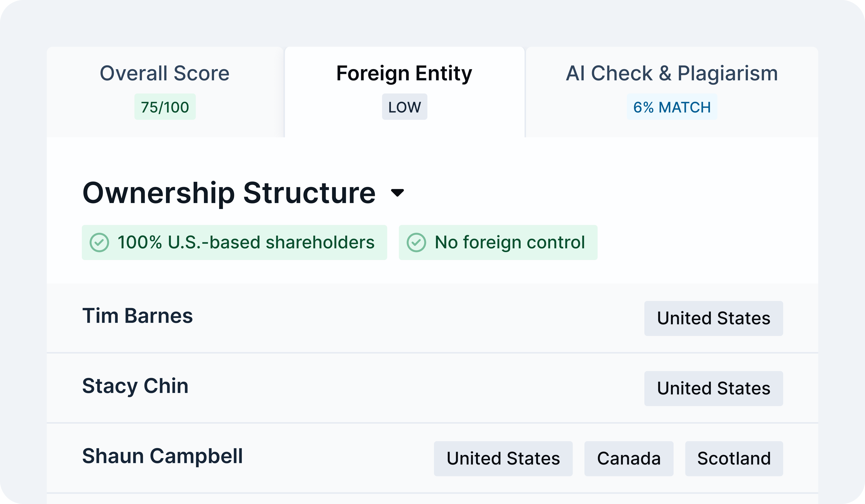This screenshot has height=504, width=865.
Task: Click the LOW risk badge
Action: pyautogui.click(x=404, y=107)
